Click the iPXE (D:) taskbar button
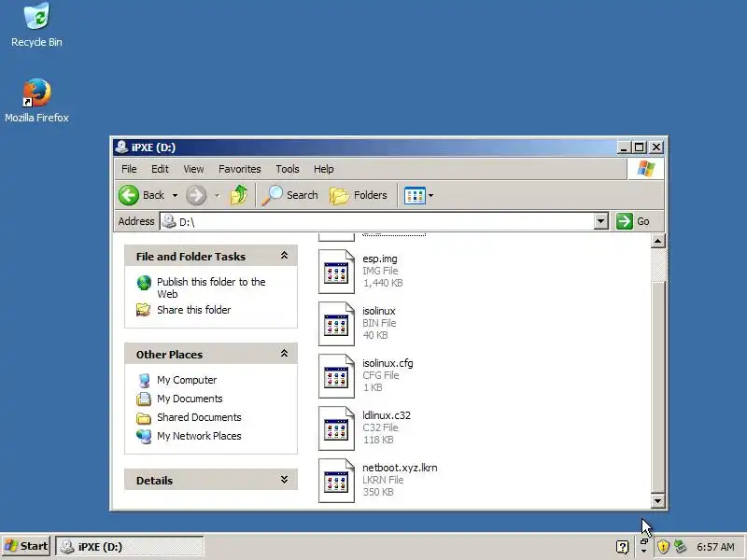Image resolution: width=747 pixels, height=560 pixels. 130,547
